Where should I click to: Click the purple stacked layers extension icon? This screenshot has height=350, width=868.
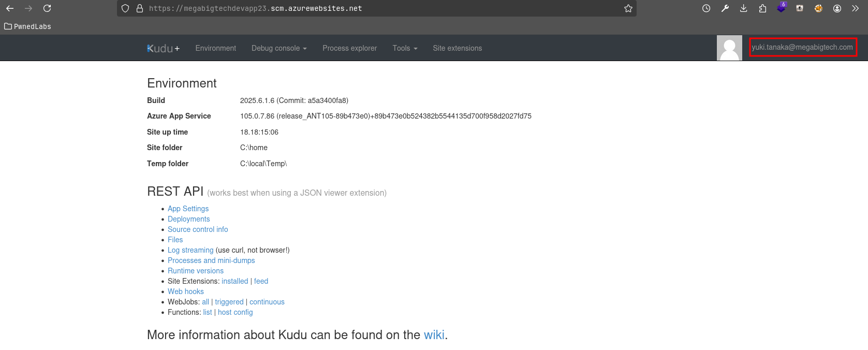click(x=781, y=8)
